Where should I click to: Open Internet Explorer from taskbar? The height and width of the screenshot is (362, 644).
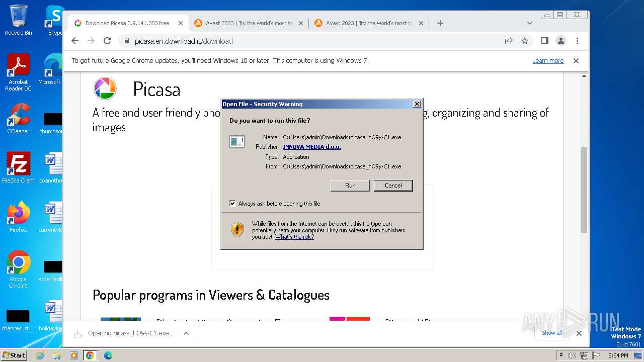coord(40,355)
